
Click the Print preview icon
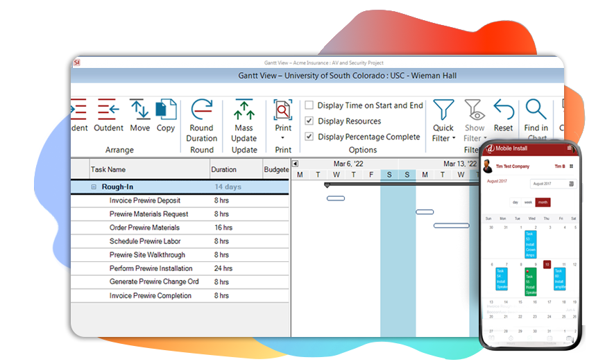pyautogui.click(x=283, y=110)
